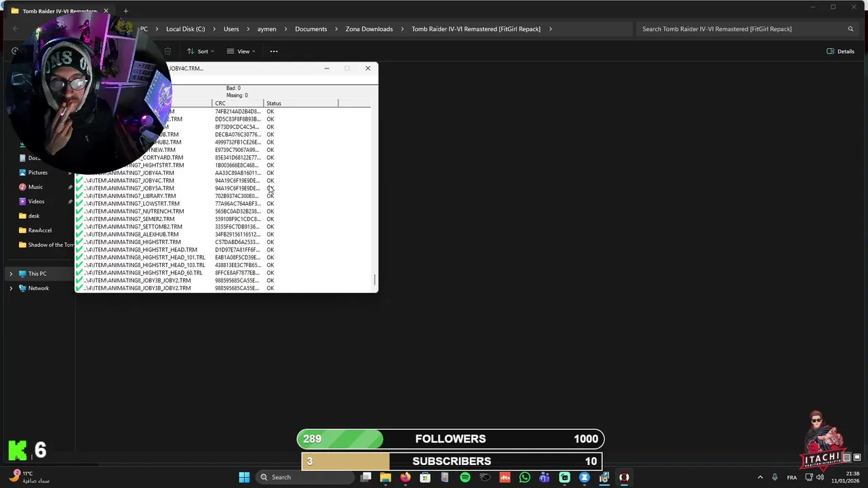Screen dimensions: 868x488
Task: Open Microsoft Teams from taskbar
Action: (545, 477)
